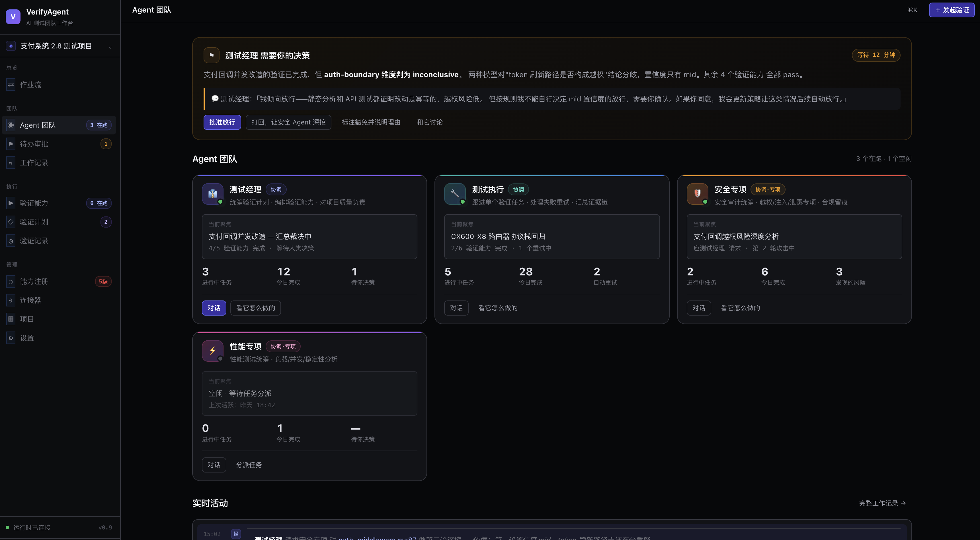Screen dimensions: 980x540
Task: Click the 验证计划 diamond icon
Action: coord(11,222)
